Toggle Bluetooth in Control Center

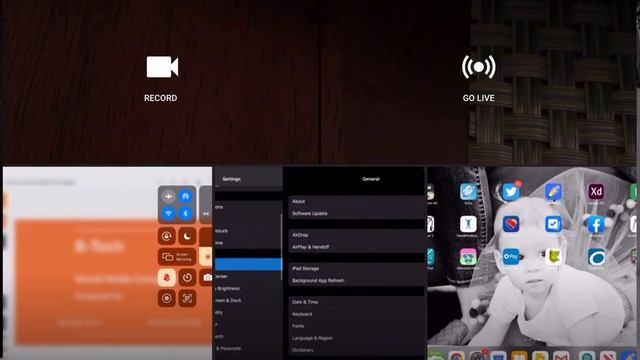186,213
